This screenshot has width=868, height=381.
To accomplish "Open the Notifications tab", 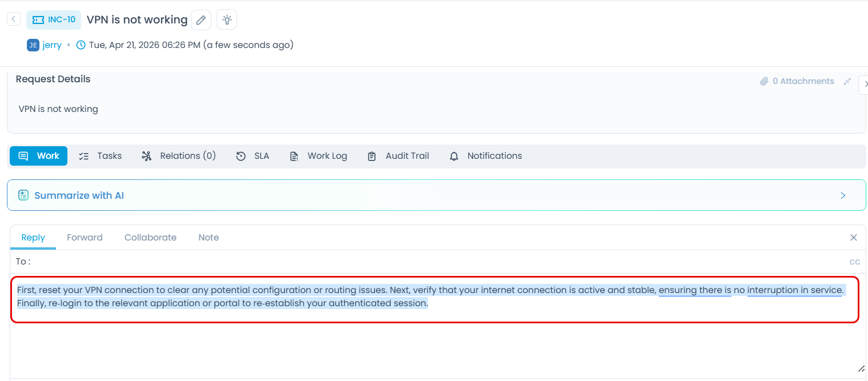I will pyautogui.click(x=486, y=156).
